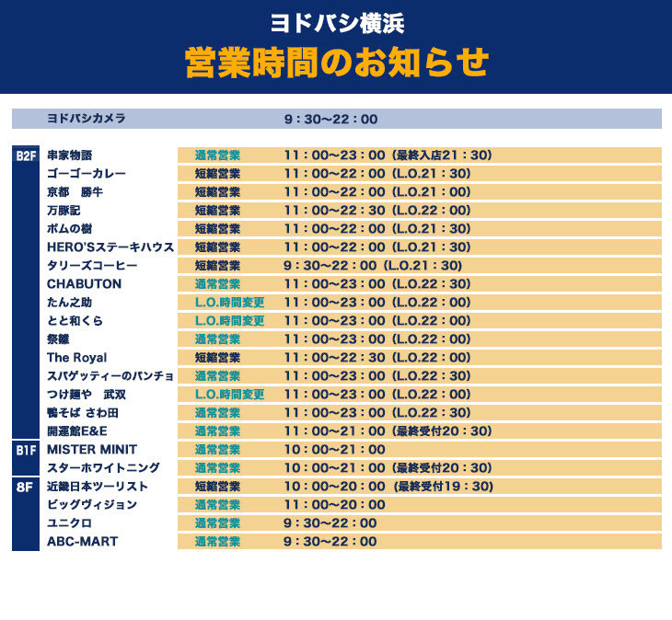Click the 11:00～21:00 hours for 開運館E&E
The width and height of the screenshot is (672, 620).
pos(335,431)
